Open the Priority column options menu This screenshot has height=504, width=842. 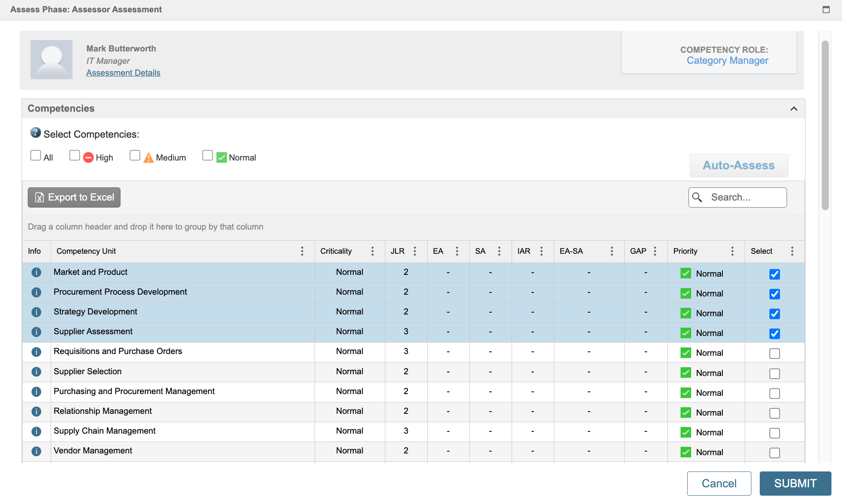point(732,251)
